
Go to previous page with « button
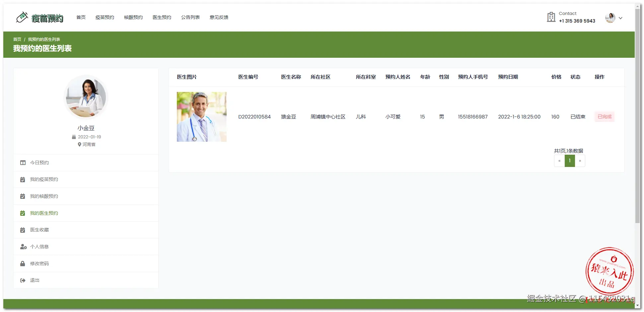[x=559, y=161]
